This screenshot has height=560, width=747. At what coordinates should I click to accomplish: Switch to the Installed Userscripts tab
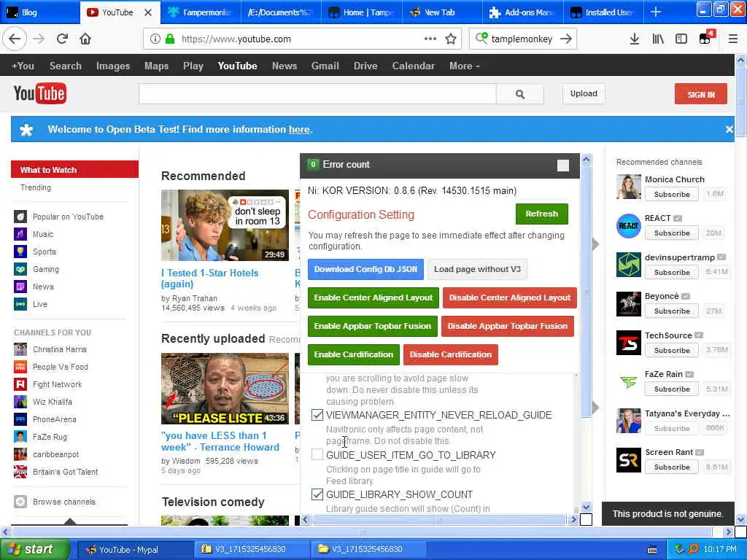tap(603, 12)
